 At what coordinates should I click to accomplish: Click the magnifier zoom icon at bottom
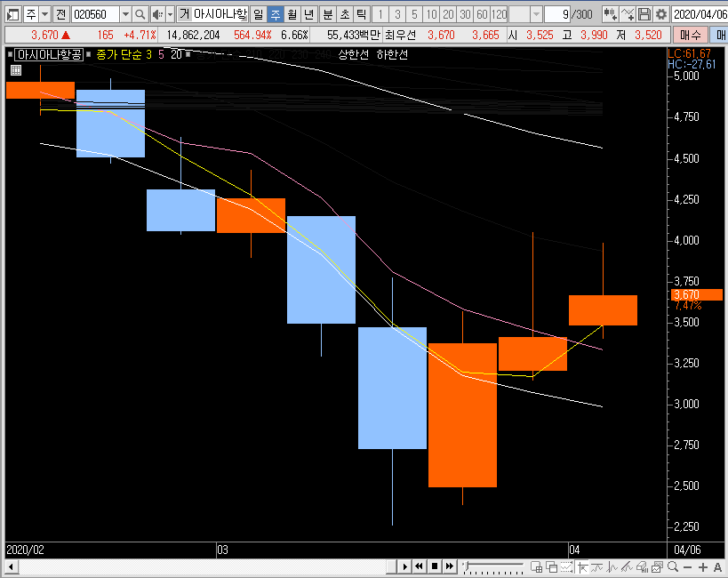[672, 566]
